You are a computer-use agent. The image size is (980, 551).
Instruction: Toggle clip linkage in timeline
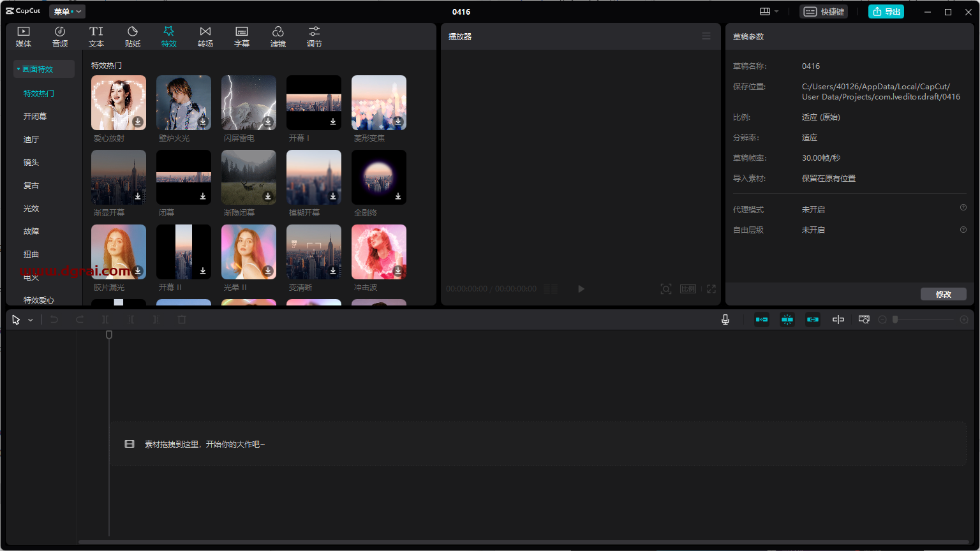click(813, 320)
